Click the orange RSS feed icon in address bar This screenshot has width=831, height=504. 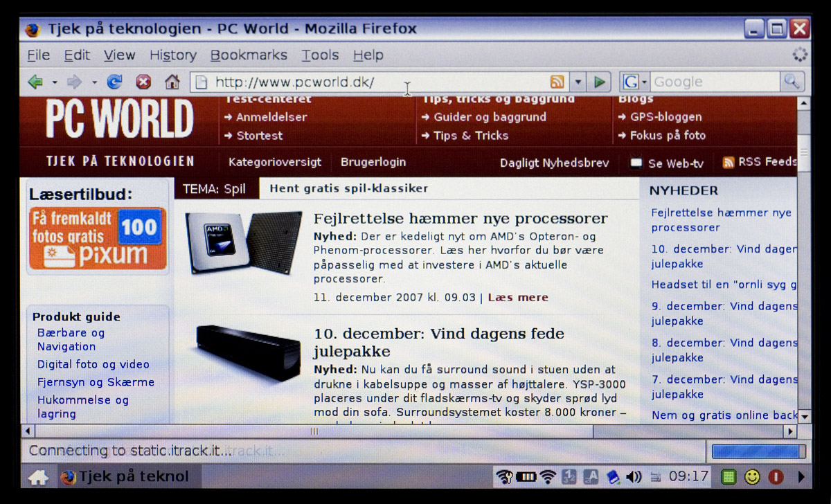(557, 82)
